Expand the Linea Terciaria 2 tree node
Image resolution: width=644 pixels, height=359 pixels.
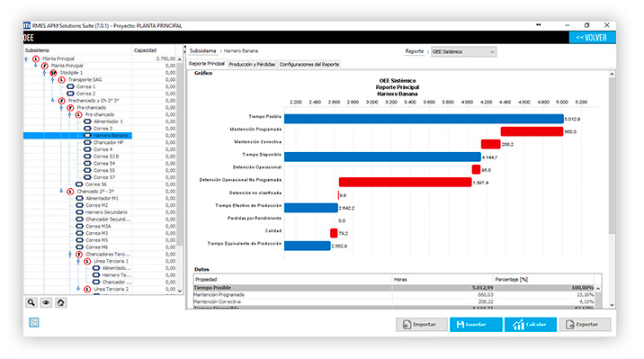(78, 289)
